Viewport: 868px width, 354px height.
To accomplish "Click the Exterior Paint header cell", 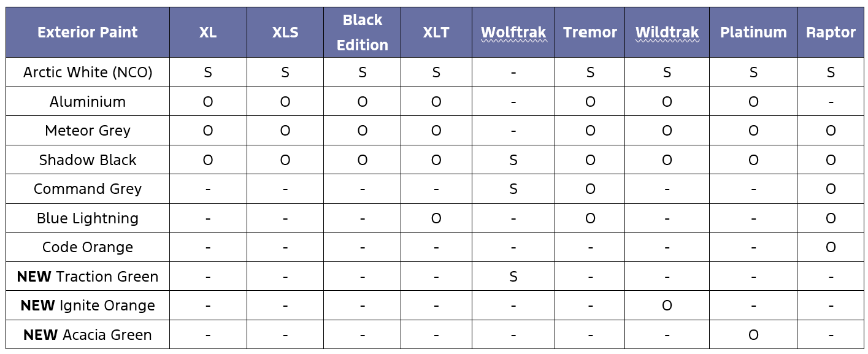I will [x=88, y=33].
